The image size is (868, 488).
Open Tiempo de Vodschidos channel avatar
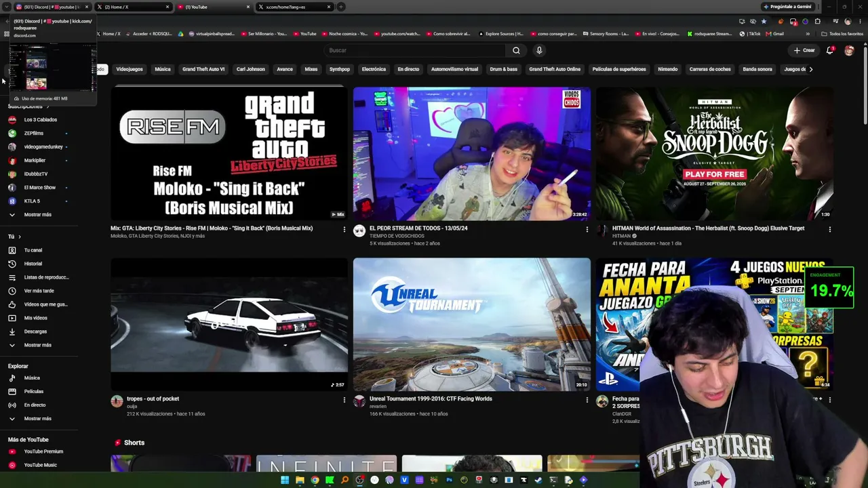click(359, 231)
